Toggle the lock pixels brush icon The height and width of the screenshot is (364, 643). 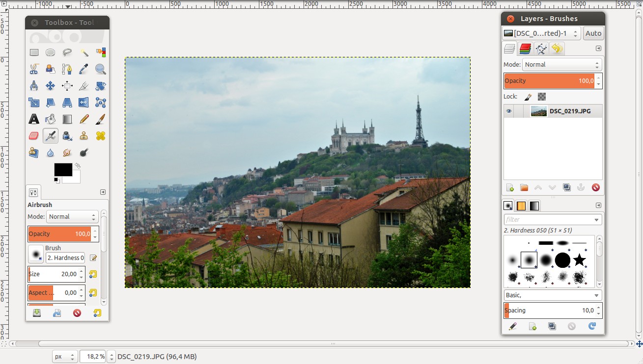528,97
